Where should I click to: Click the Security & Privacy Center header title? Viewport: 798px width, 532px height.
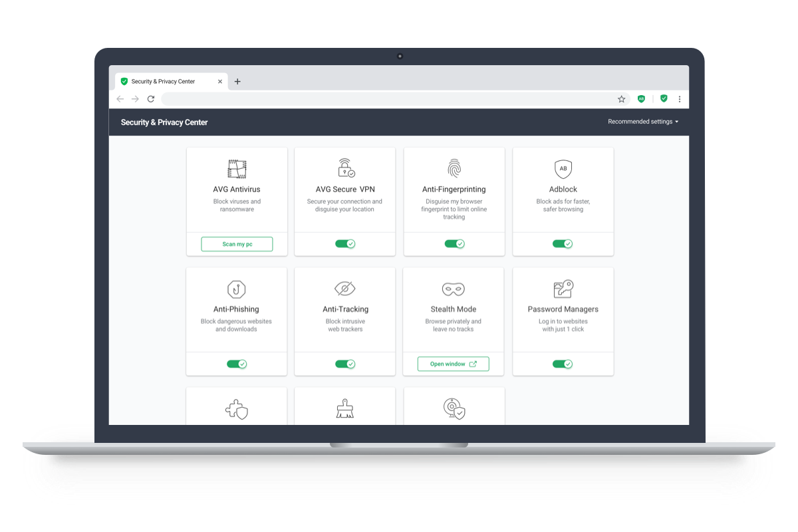164,122
